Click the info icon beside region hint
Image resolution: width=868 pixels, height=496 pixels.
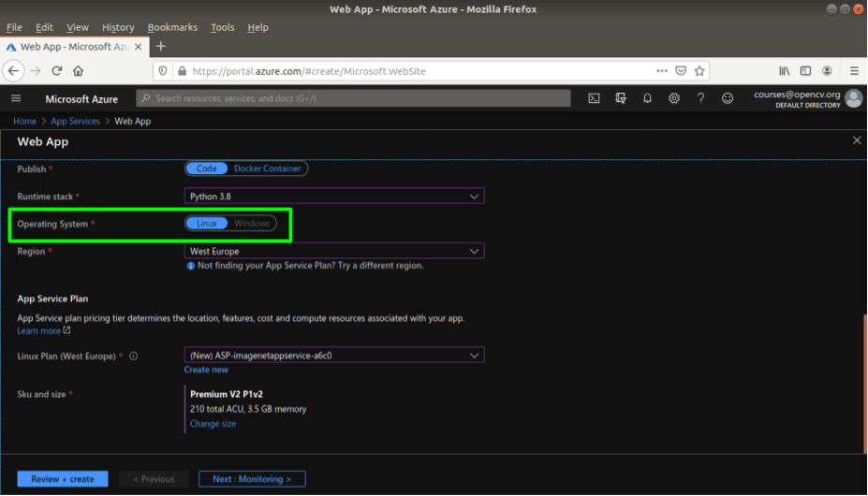pos(190,266)
